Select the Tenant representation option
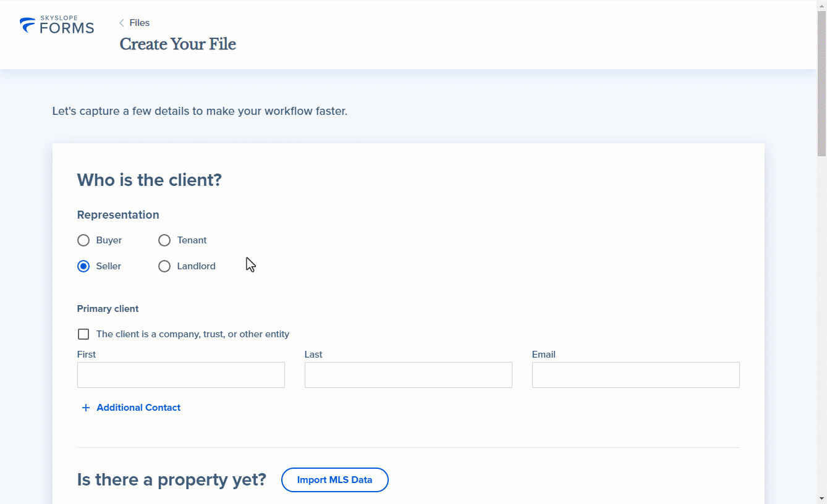 (x=164, y=240)
